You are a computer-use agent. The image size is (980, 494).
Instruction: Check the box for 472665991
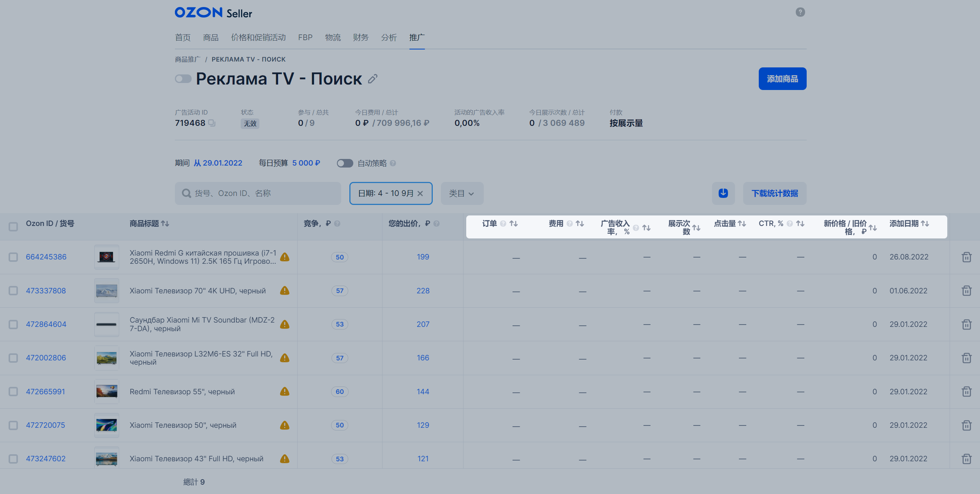tap(13, 392)
